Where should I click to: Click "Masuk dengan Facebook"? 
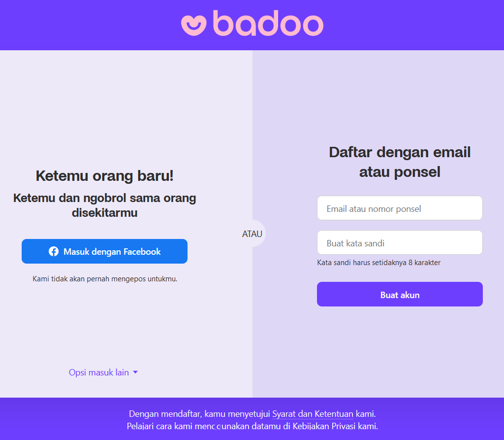(x=104, y=251)
